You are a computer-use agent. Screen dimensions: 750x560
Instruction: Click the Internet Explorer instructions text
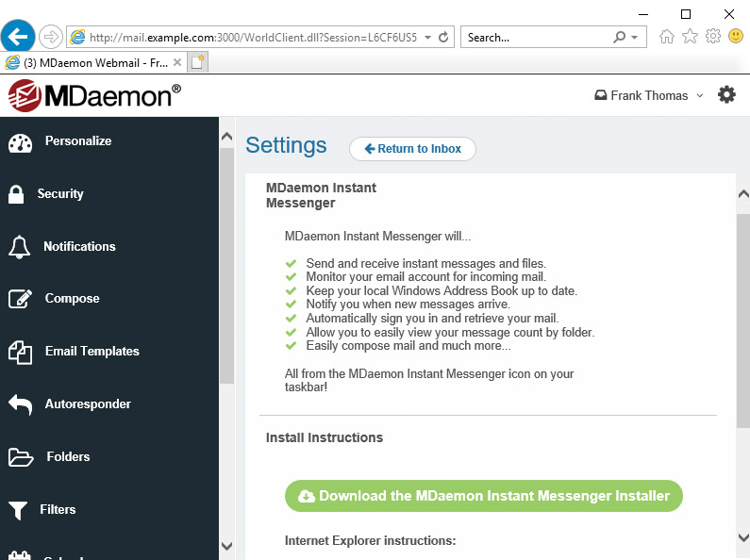(x=370, y=540)
